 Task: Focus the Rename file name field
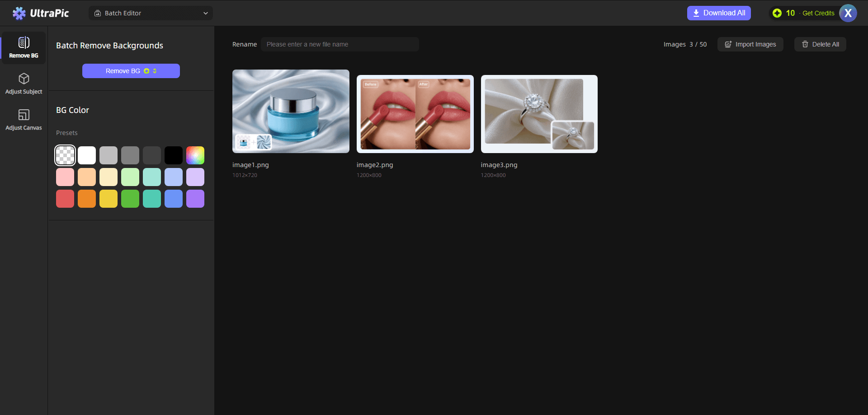[340, 44]
